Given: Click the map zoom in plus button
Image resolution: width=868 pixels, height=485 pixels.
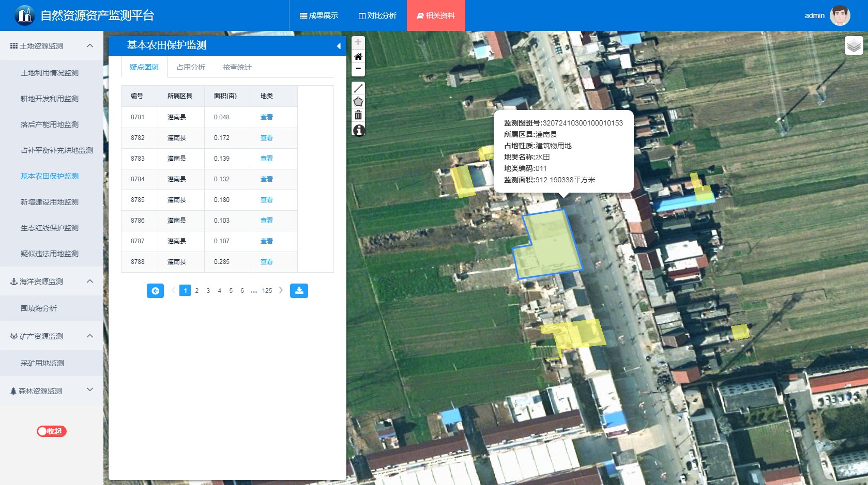Looking at the screenshot, I should click(x=358, y=42).
